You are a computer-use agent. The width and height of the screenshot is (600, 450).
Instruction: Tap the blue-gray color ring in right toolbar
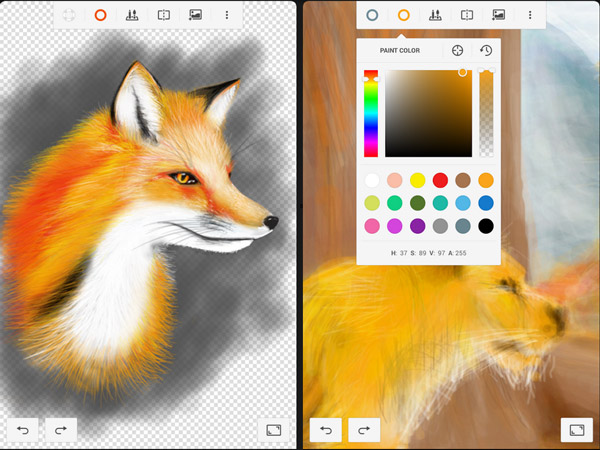pos(372,15)
